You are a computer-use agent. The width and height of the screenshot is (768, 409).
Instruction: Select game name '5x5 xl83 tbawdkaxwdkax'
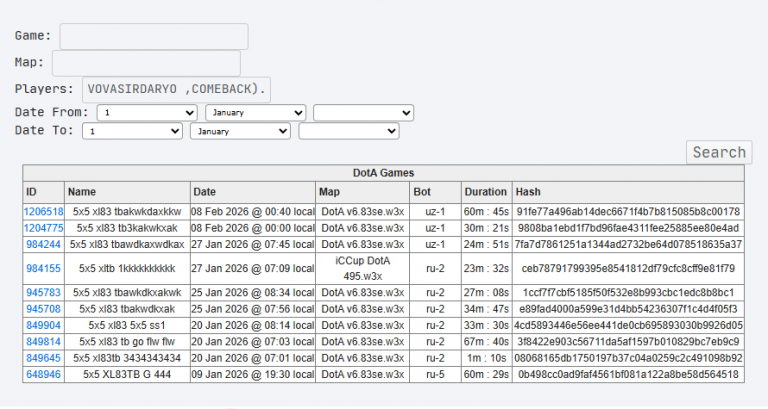point(127,244)
